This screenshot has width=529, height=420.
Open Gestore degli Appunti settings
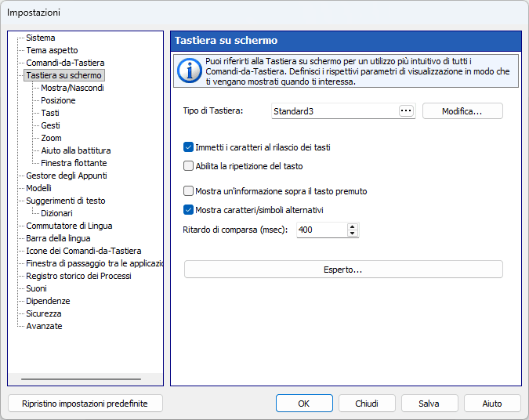(x=67, y=176)
